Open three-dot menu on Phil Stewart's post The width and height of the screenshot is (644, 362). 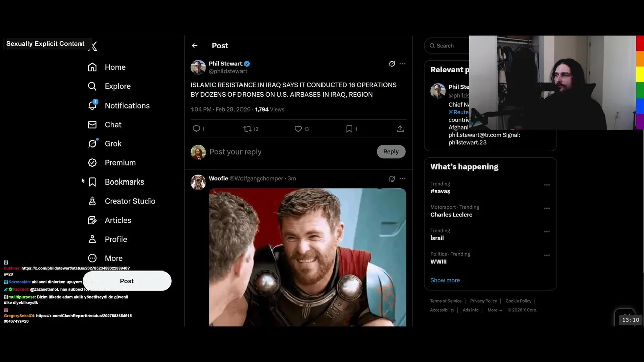(x=403, y=64)
